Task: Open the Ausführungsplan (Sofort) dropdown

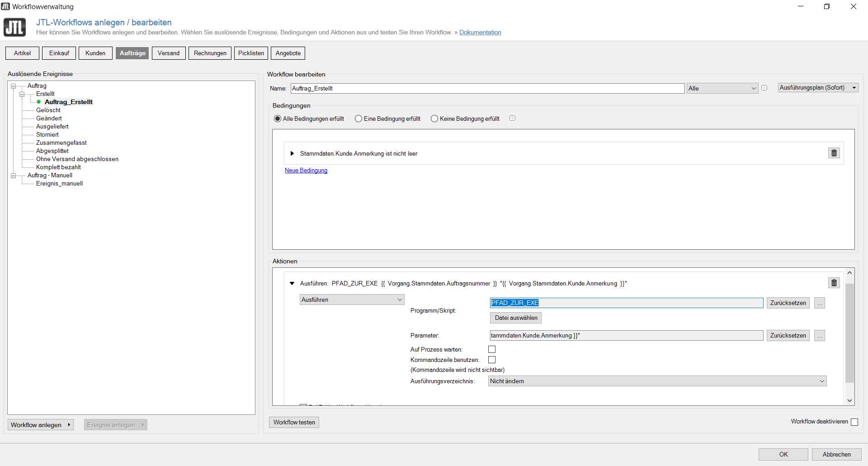Action: (x=818, y=88)
